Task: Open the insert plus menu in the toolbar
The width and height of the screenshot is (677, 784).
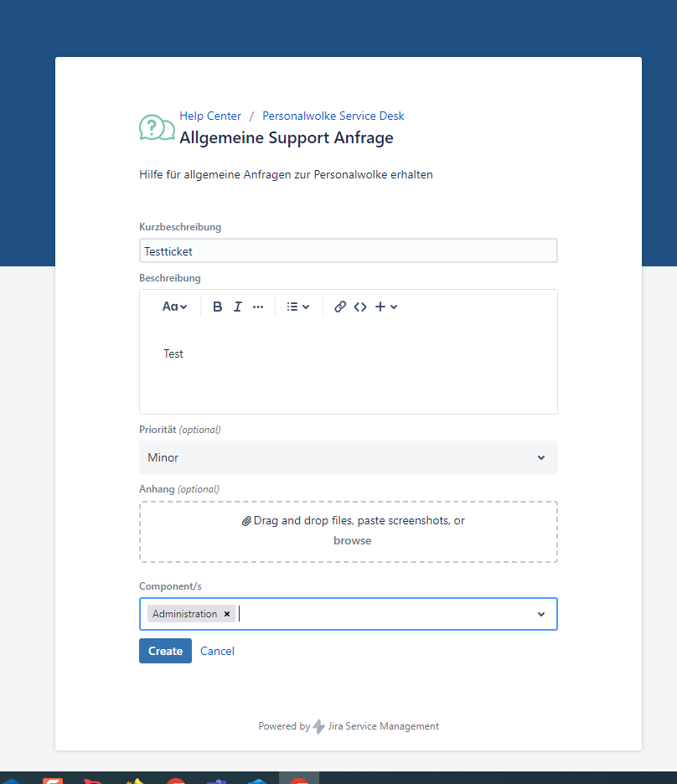Action: pyautogui.click(x=385, y=307)
